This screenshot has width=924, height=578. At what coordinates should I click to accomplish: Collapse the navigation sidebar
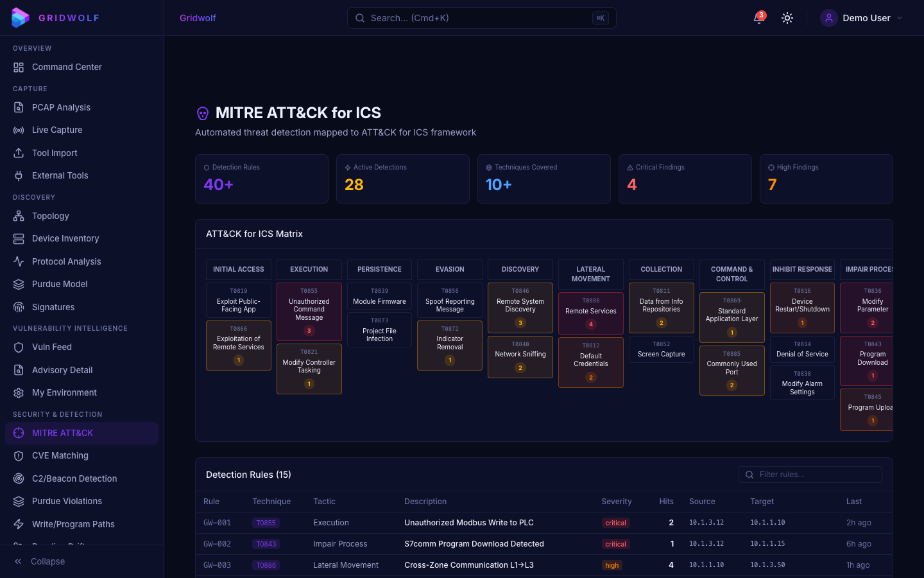click(45, 561)
